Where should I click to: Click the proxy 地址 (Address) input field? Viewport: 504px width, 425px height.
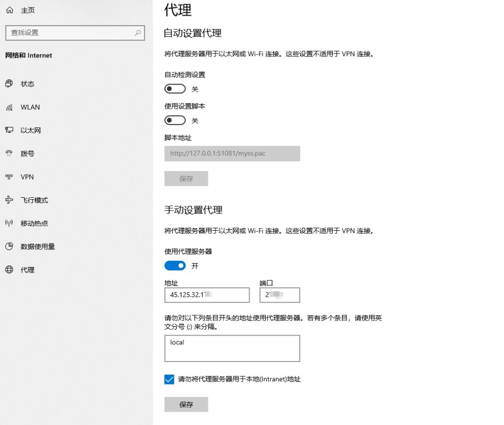coord(207,295)
